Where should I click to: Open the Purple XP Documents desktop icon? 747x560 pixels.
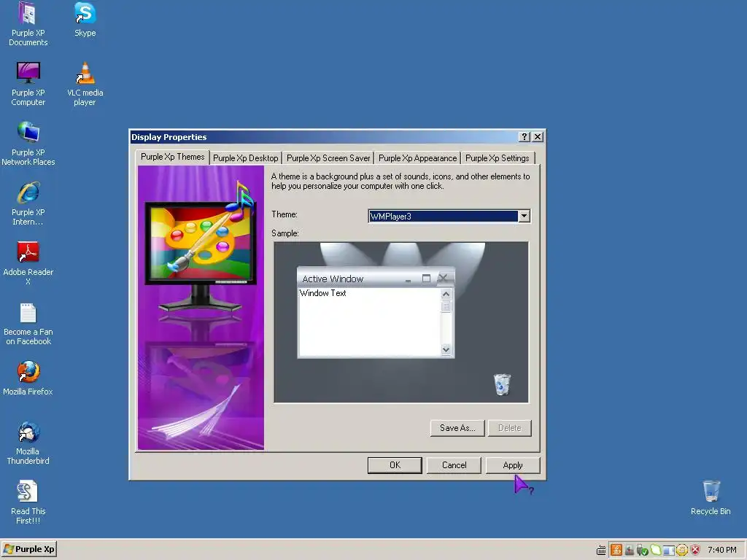point(28,24)
